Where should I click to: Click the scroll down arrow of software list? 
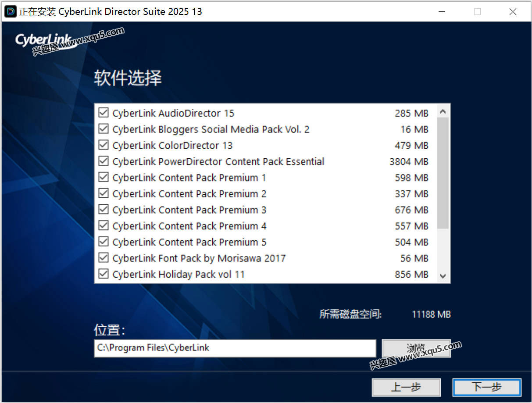click(x=443, y=276)
